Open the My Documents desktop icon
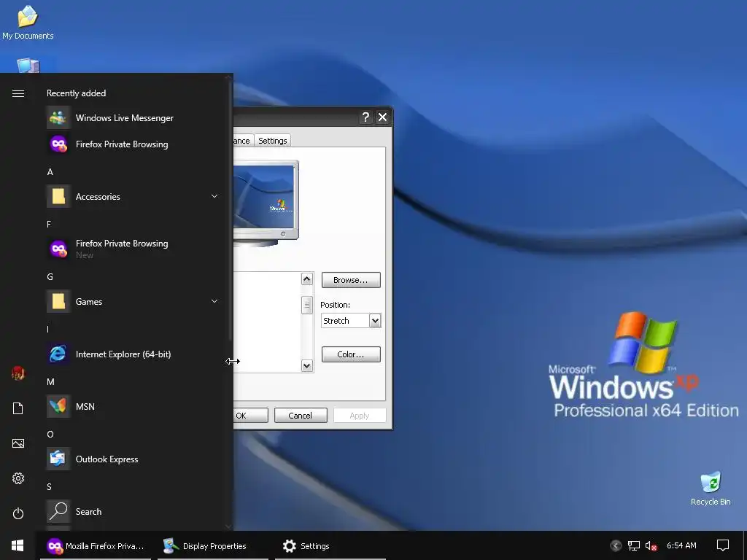Image resolution: width=747 pixels, height=560 pixels. pyautogui.click(x=28, y=23)
